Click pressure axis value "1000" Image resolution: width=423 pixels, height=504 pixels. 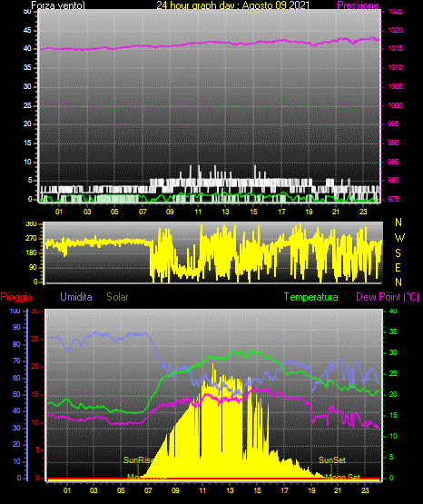click(395, 105)
